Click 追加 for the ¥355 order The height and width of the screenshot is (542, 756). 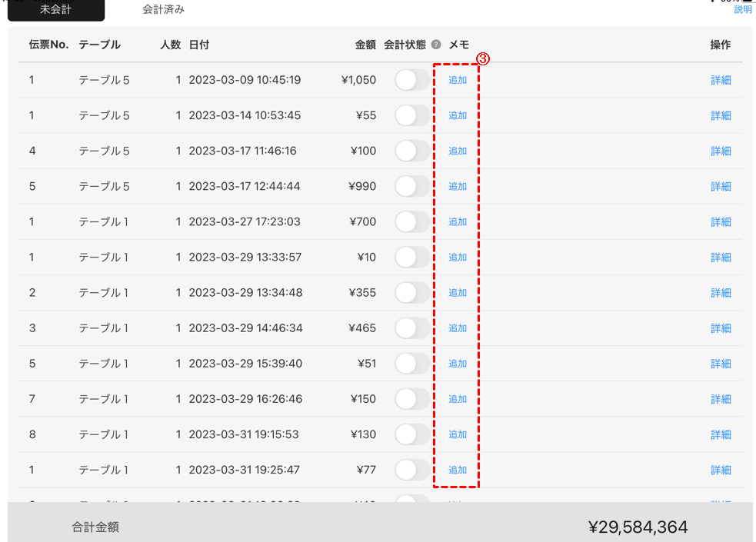click(458, 293)
